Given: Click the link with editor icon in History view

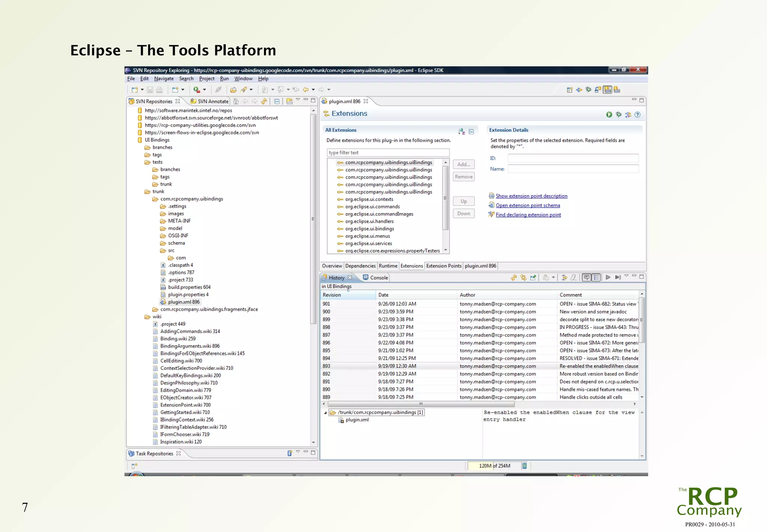Looking at the screenshot, I should pos(523,277).
